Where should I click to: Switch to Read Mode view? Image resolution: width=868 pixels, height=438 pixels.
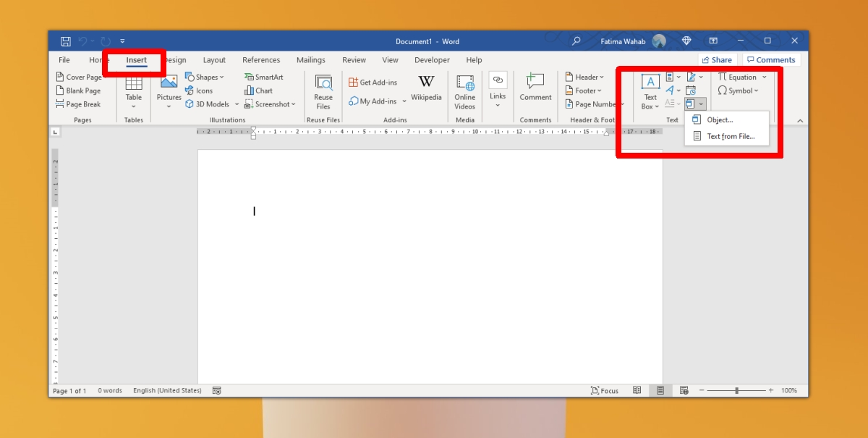click(637, 390)
